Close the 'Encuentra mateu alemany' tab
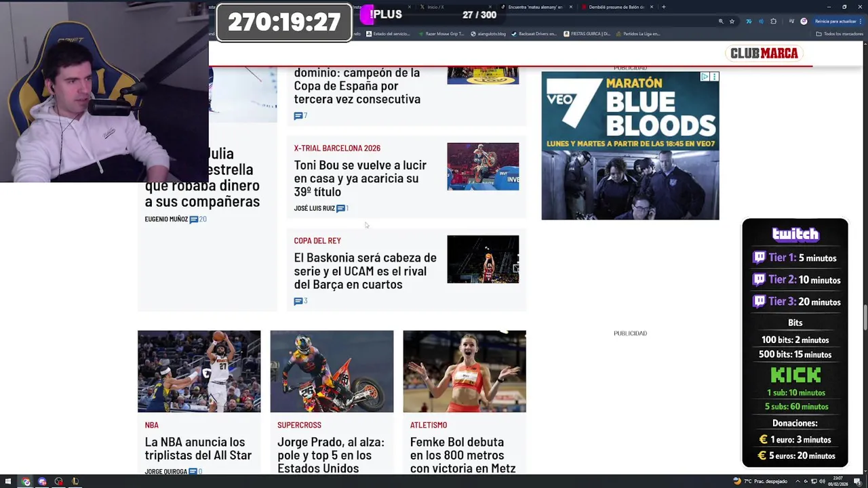This screenshot has height=488, width=868. point(570,7)
